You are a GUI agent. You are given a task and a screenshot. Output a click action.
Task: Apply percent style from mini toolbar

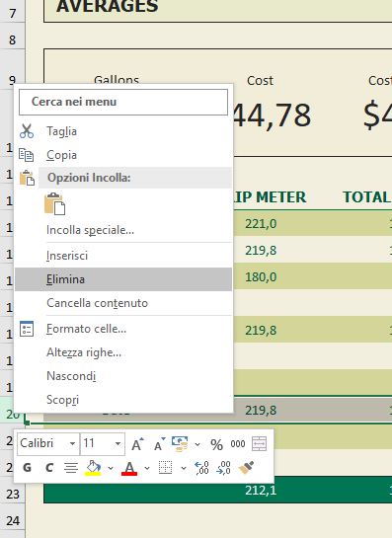coord(216,444)
